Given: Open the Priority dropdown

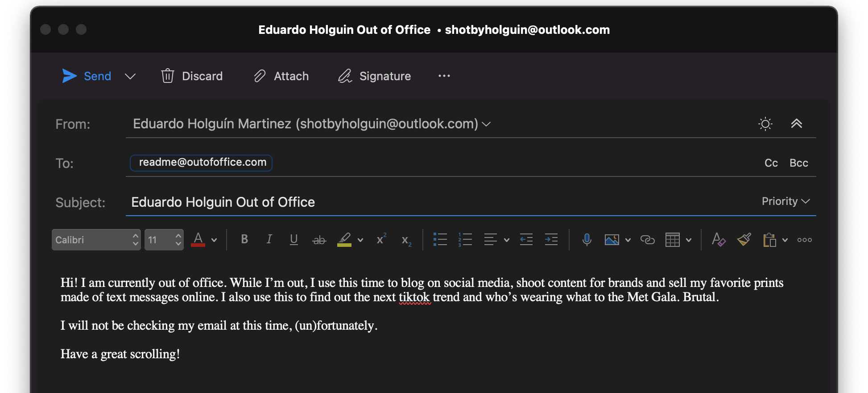Looking at the screenshot, I should pos(785,201).
